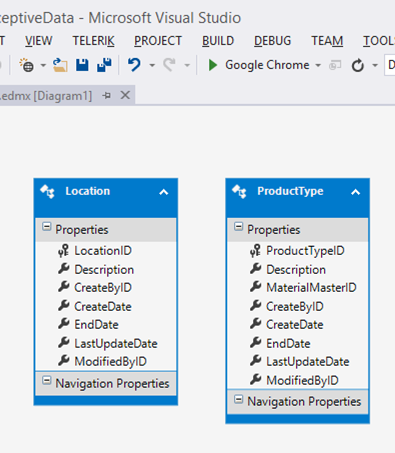Click the Undo arrow icon

[134, 65]
